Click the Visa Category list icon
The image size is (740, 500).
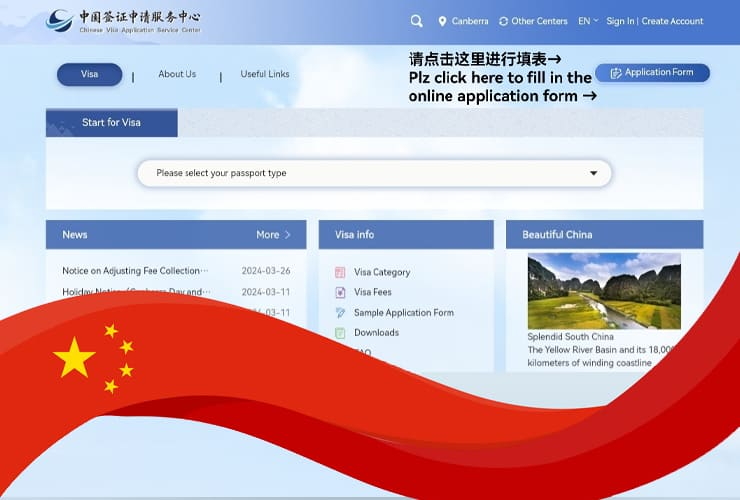pyautogui.click(x=340, y=272)
